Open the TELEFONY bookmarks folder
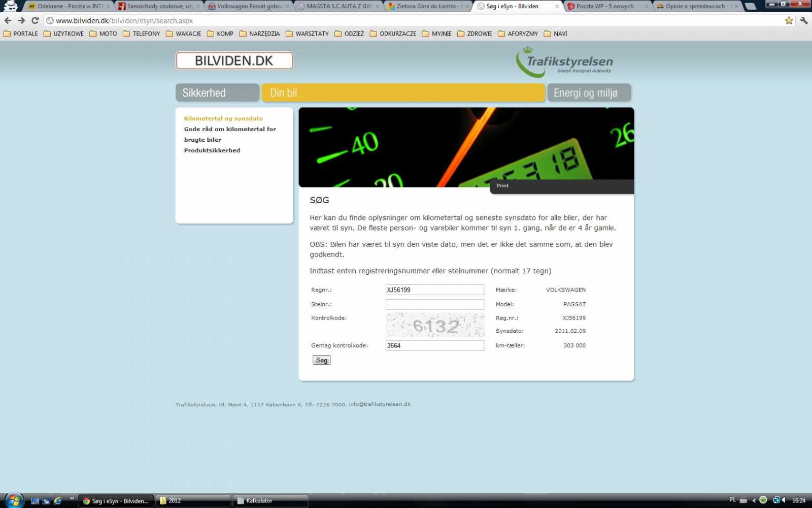 pos(142,34)
